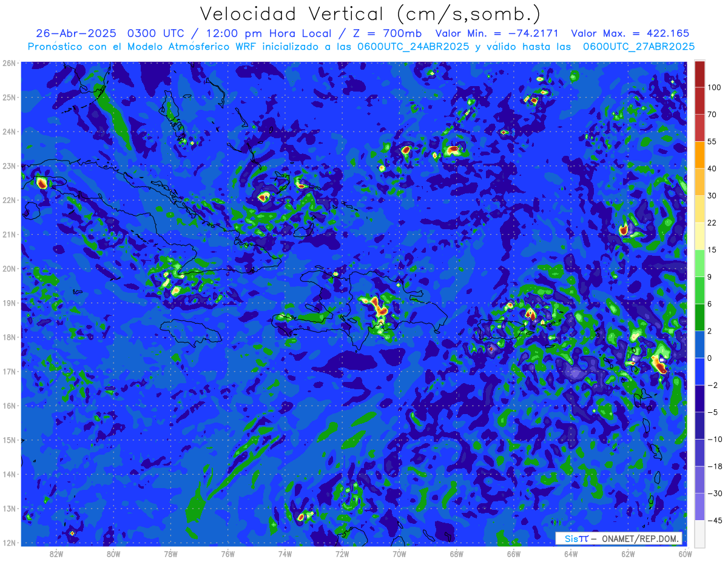Click the Puerto Rico island outline
The height and width of the screenshot is (562, 728).
(502, 330)
